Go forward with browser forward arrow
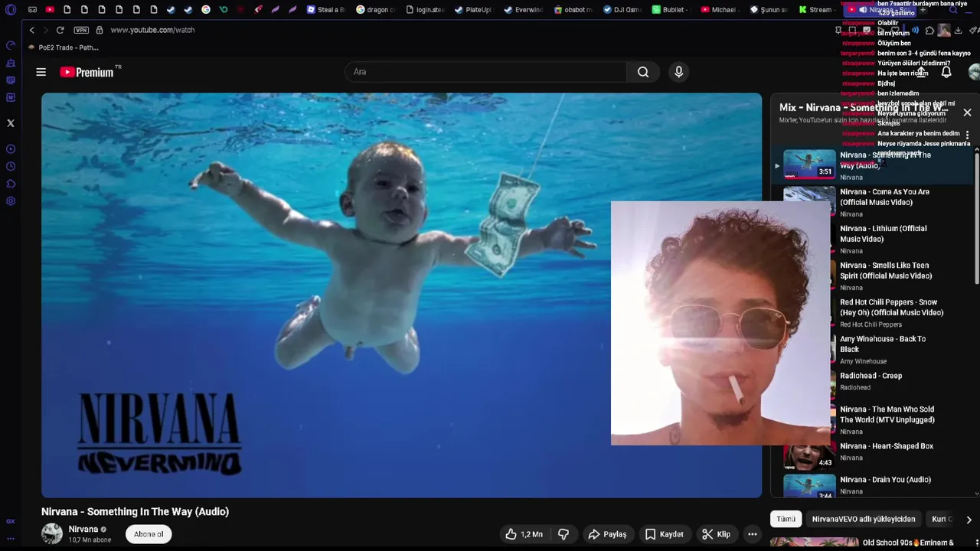Viewport: 980px width, 551px height. [45, 30]
